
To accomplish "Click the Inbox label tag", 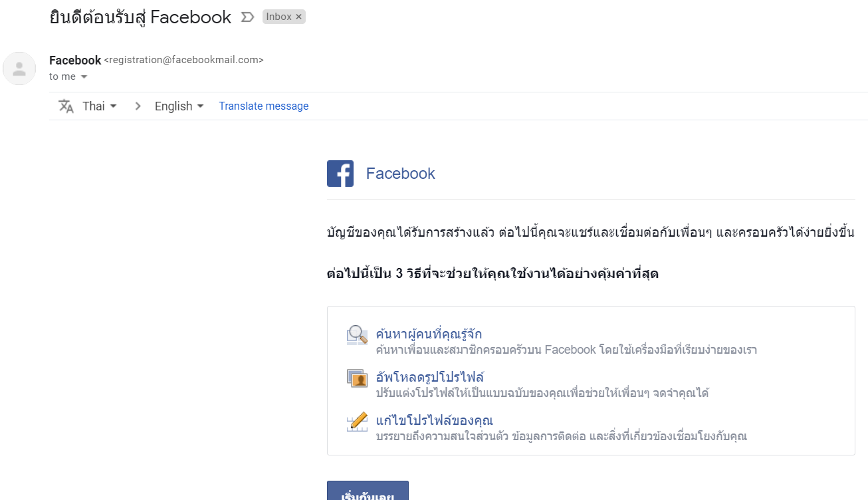I will [279, 17].
